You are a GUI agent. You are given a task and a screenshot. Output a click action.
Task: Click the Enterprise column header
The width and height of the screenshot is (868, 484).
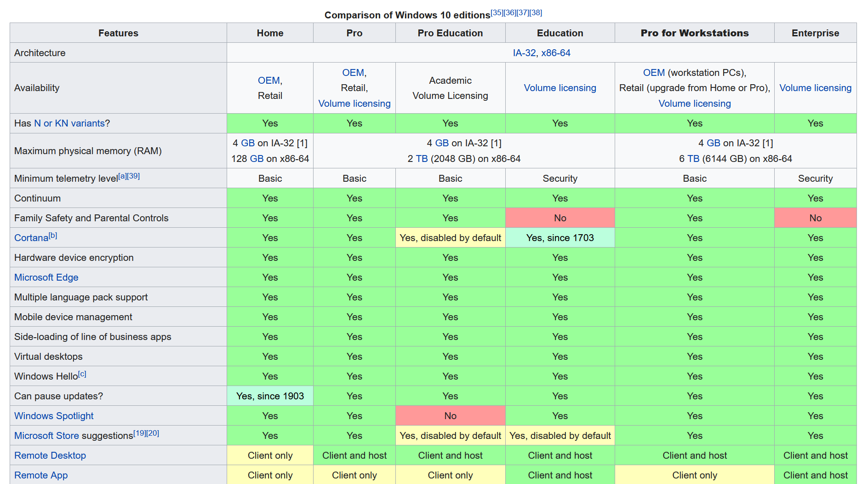[x=816, y=33]
